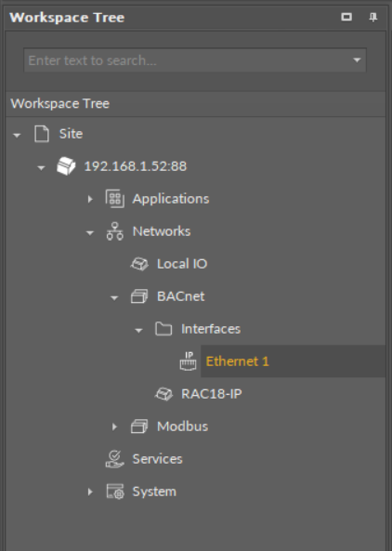
Task: Open the search box dropdown arrow
Action: click(357, 60)
